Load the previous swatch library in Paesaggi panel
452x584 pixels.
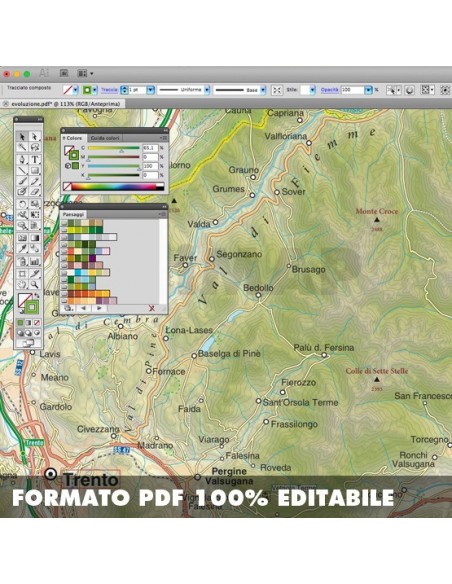[83, 308]
